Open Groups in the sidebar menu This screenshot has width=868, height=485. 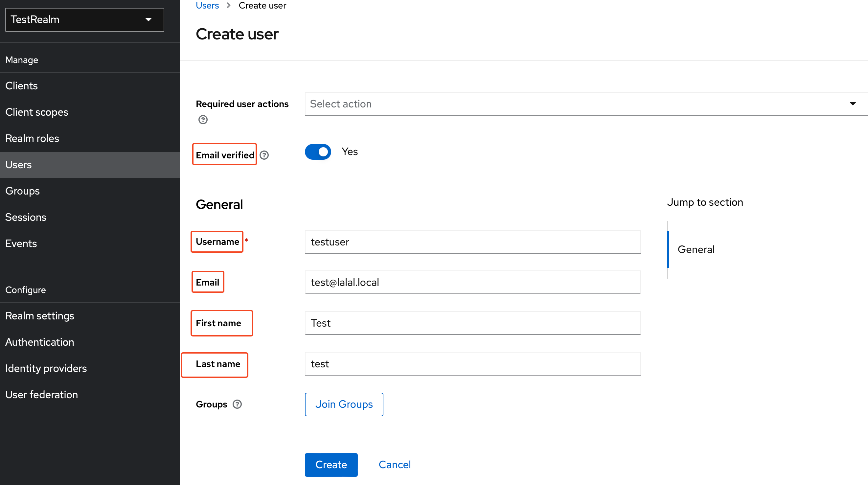click(90, 191)
